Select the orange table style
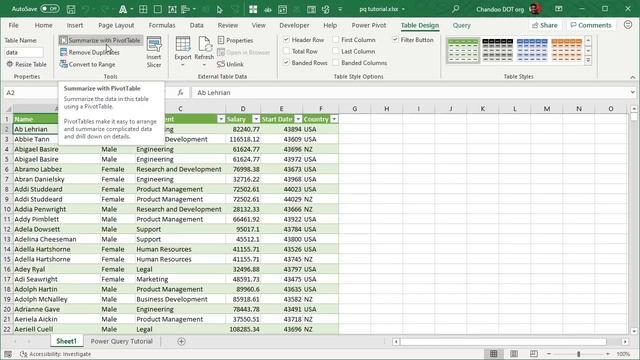Screen dimensions: 640x360 coord(567,50)
